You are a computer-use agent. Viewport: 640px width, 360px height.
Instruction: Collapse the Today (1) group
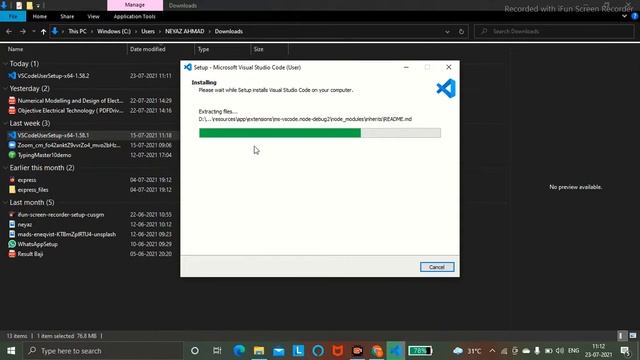tap(5, 64)
